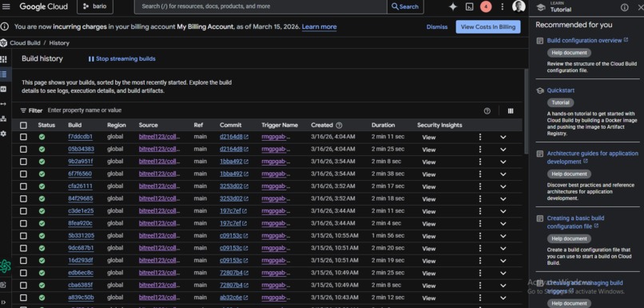Viewport: 644px width, 308px height.
Task: Open the top bar more options menu
Action: 503,6
